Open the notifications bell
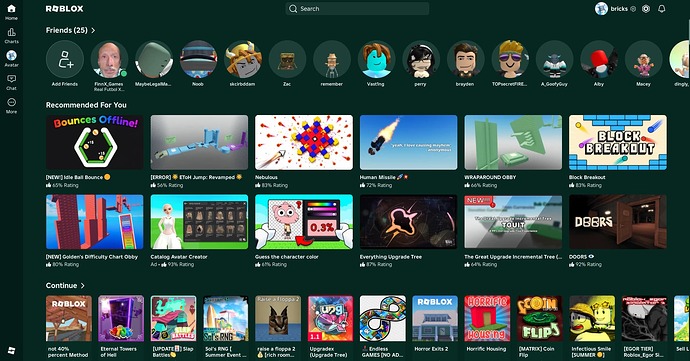Image resolution: width=690 pixels, height=361 pixels. tap(661, 8)
